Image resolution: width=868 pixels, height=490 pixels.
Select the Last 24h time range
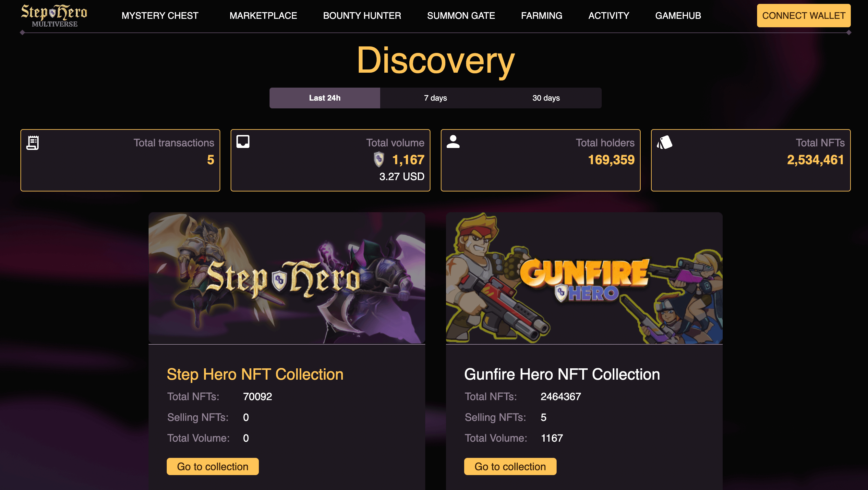click(x=325, y=98)
